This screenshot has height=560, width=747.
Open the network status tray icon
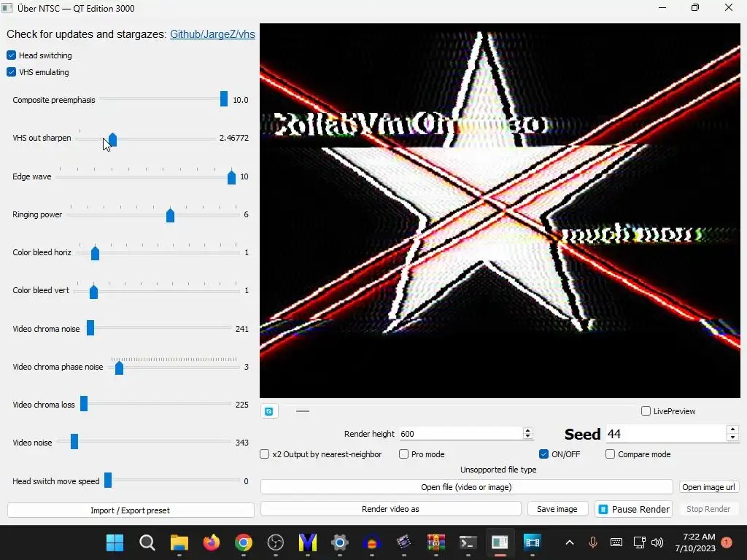point(639,542)
